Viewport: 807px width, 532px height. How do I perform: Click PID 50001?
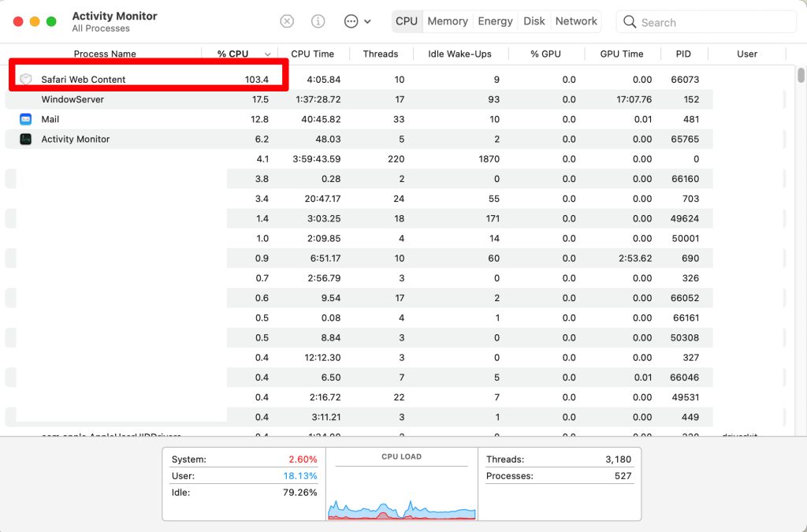click(x=686, y=238)
